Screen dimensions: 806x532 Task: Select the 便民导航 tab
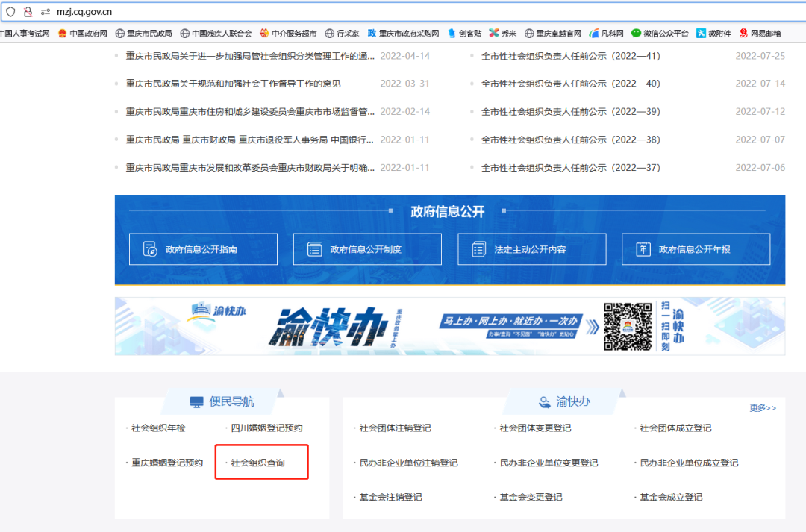(222, 401)
